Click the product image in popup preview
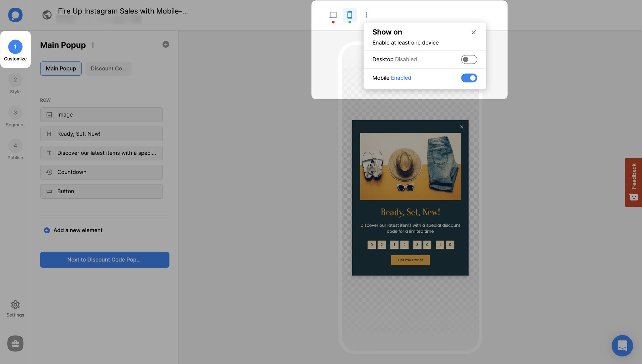 [410, 166]
